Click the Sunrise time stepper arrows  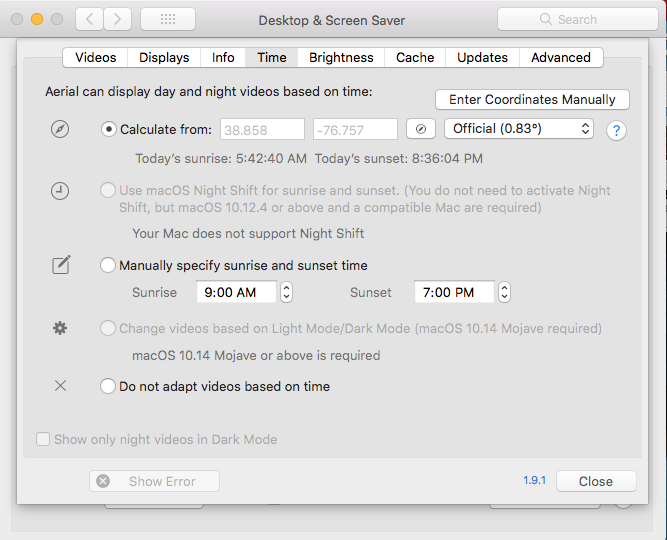(287, 292)
